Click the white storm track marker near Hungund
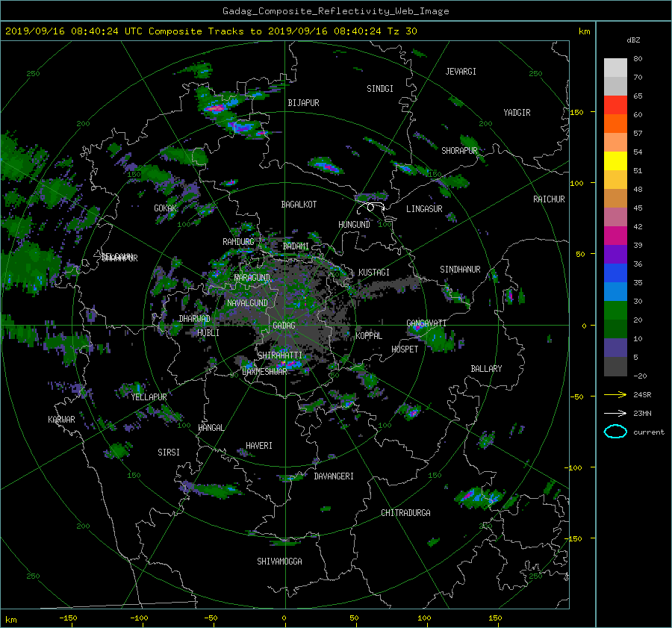Image resolution: width=672 pixels, height=628 pixels. pyautogui.click(x=370, y=208)
